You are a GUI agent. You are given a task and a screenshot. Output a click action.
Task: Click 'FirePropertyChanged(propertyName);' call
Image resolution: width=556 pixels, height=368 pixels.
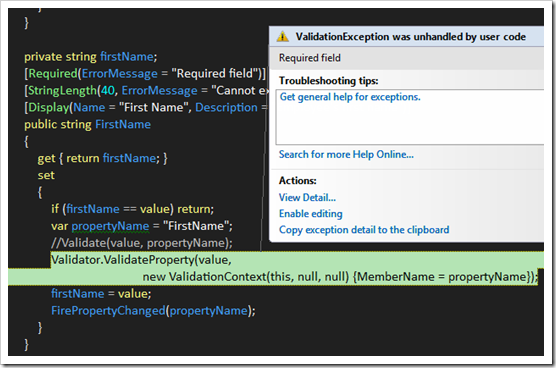pos(153,311)
